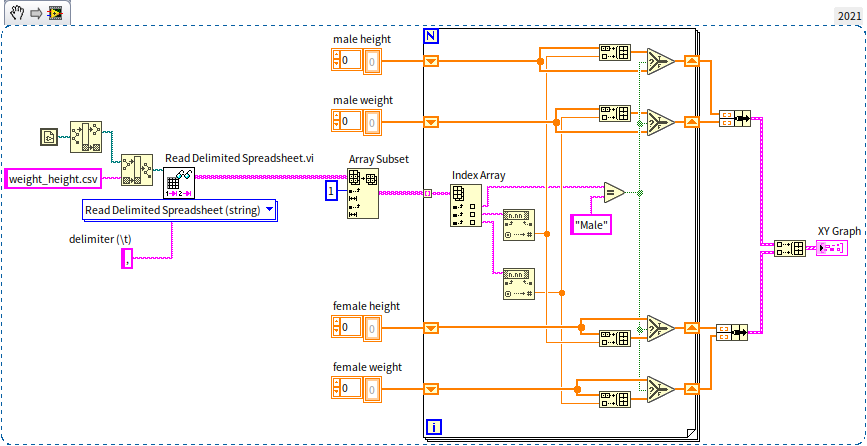The image size is (867, 446).
Task: Click the Read Delimited Spreadsheet.vi node icon
Action: click(179, 183)
